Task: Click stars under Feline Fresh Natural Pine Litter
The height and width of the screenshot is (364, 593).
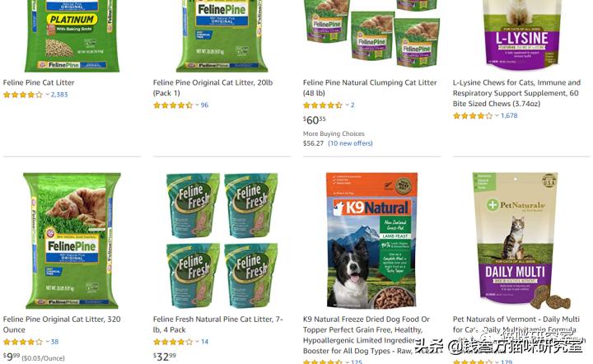Action: pyautogui.click(x=173, y=342)
